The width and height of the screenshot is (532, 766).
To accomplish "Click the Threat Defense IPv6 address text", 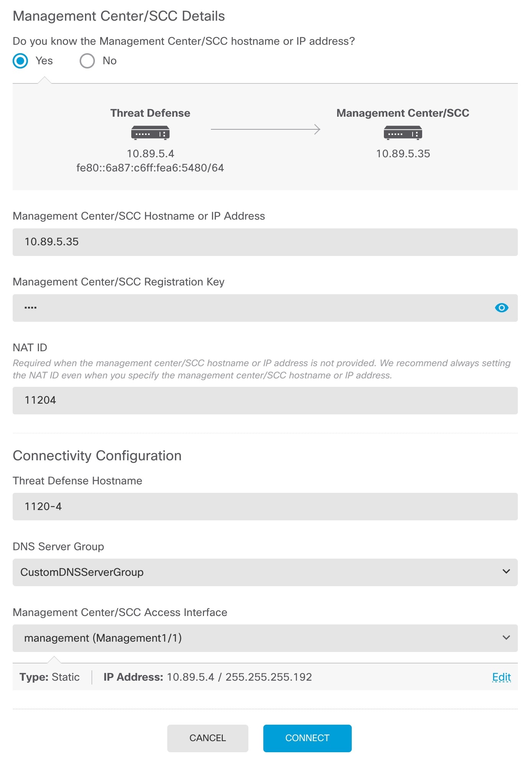I will click(x=150, y=168).
